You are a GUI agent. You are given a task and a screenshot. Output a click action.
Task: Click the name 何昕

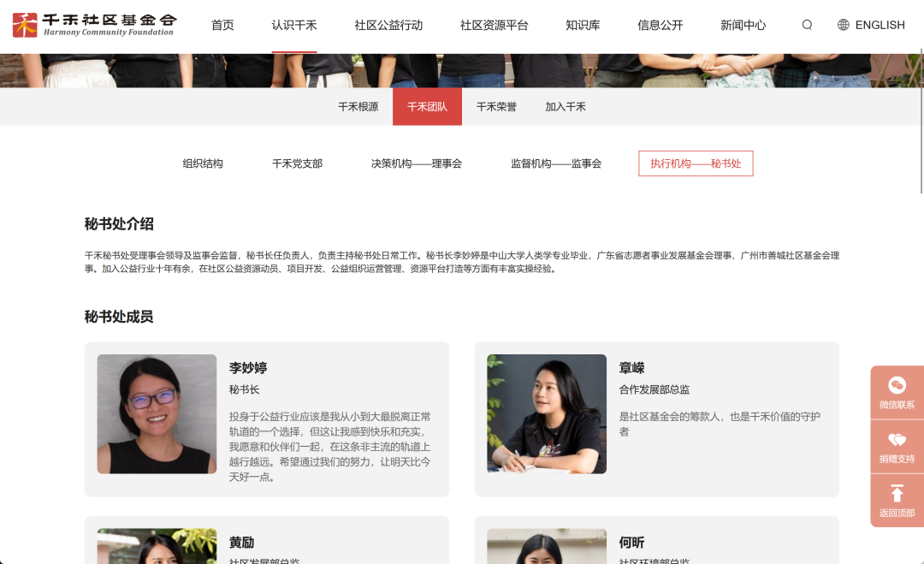631,543
